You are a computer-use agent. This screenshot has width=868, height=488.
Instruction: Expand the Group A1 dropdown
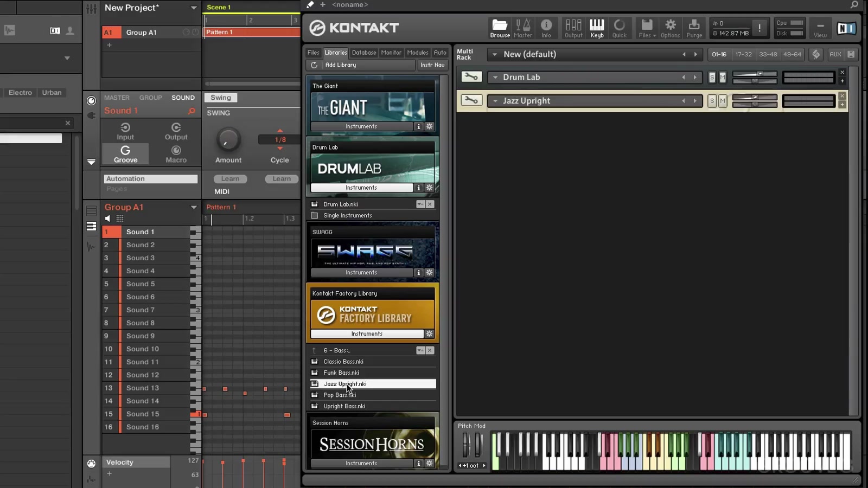pyautogui.click(x=194, y=207)
